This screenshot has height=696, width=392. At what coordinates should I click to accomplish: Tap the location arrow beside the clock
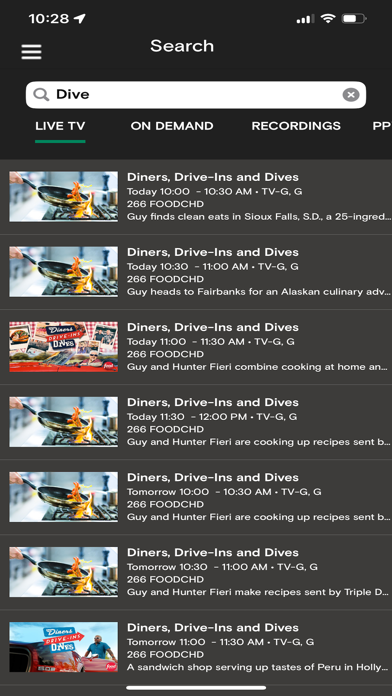tap(79, 19)
